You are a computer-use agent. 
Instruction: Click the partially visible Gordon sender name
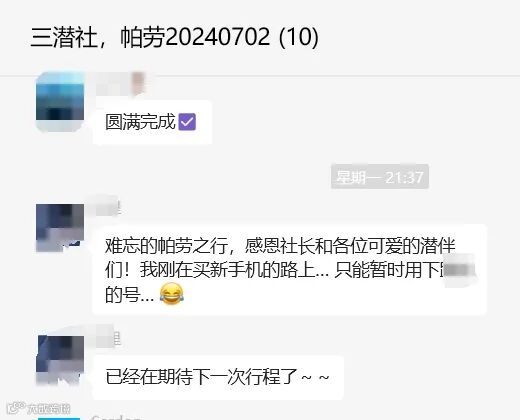[116, 417]
